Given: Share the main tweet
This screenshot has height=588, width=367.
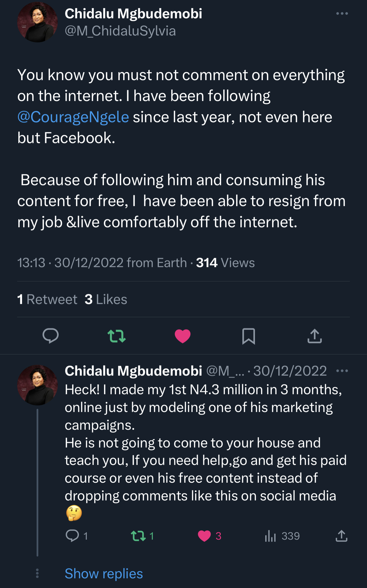Looking at the screenshot, I should 314,336.
